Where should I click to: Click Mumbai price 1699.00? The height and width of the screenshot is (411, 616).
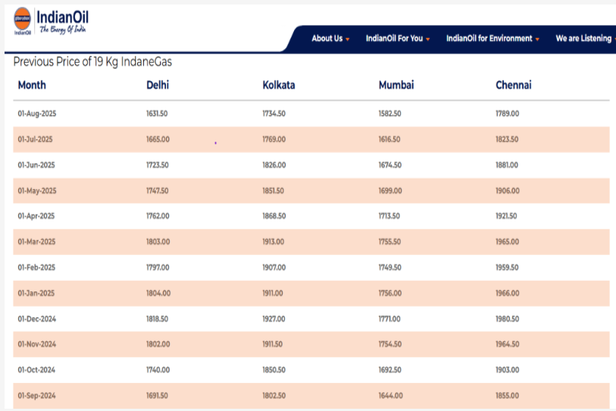click(x=390, y=191)
